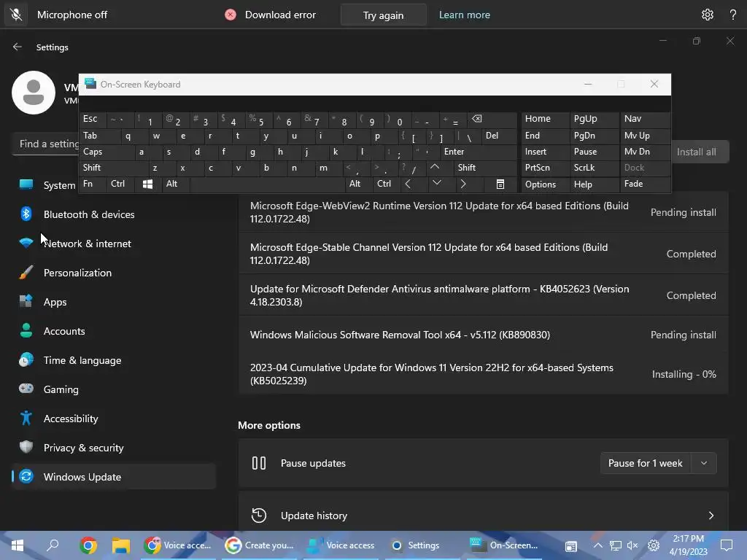This screenshot has height=560, width=747.
Task: Open Voice access settings gear
Action: [708, 15]
